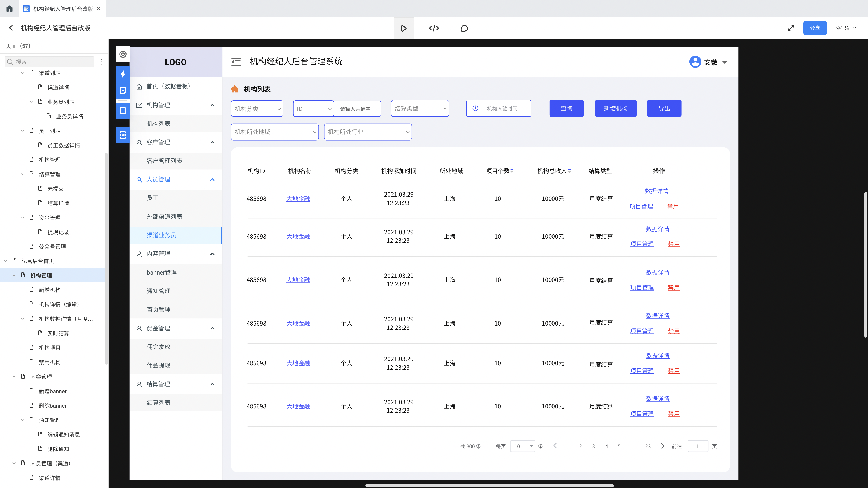Click the canvas vertical scrollbar
868x488 pixels.
click(865, 265)
